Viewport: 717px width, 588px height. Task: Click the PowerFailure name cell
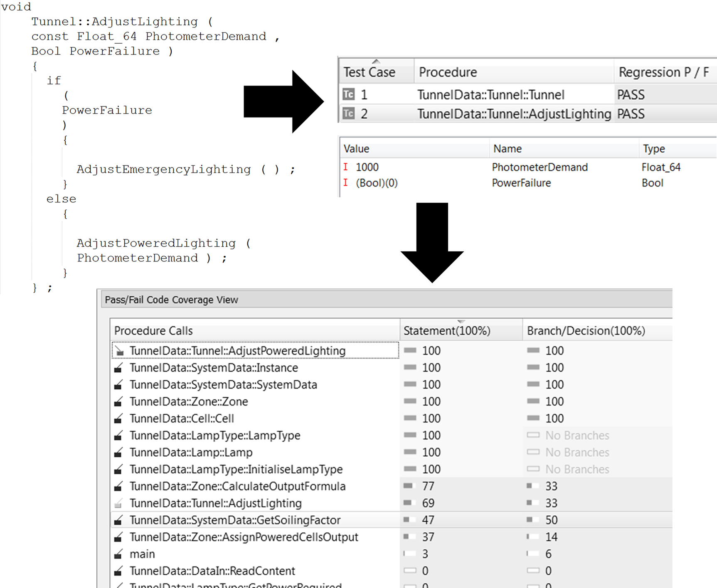[x=521, y=183]
